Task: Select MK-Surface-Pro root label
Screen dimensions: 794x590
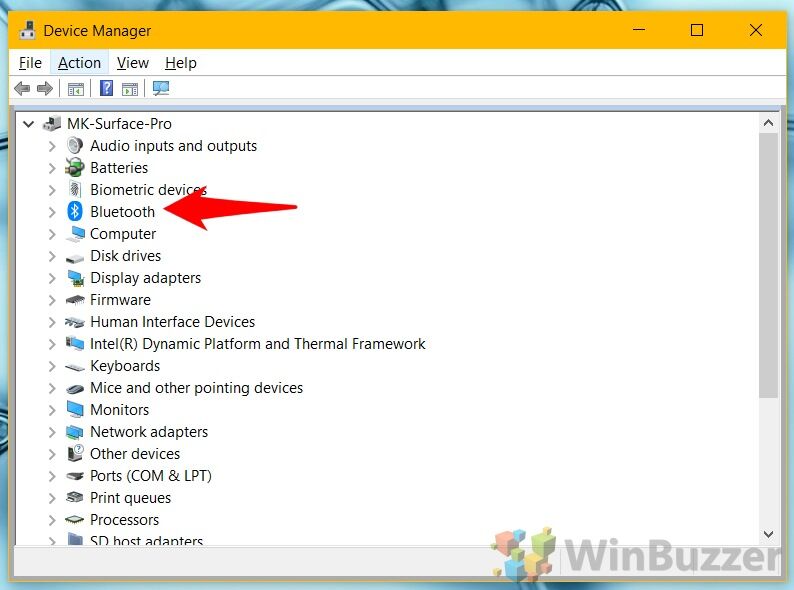Action: pos(119,124)
